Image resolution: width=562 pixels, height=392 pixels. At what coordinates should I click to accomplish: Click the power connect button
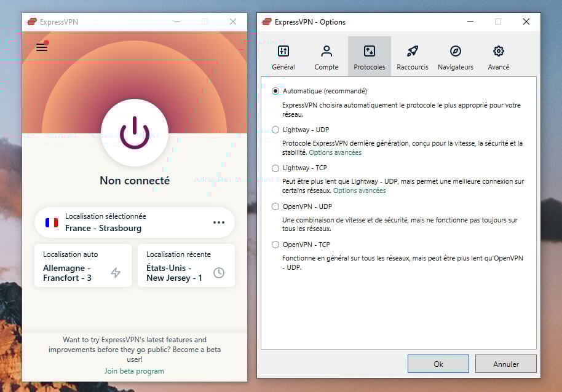pyautogui.click(x=134, y=134)
